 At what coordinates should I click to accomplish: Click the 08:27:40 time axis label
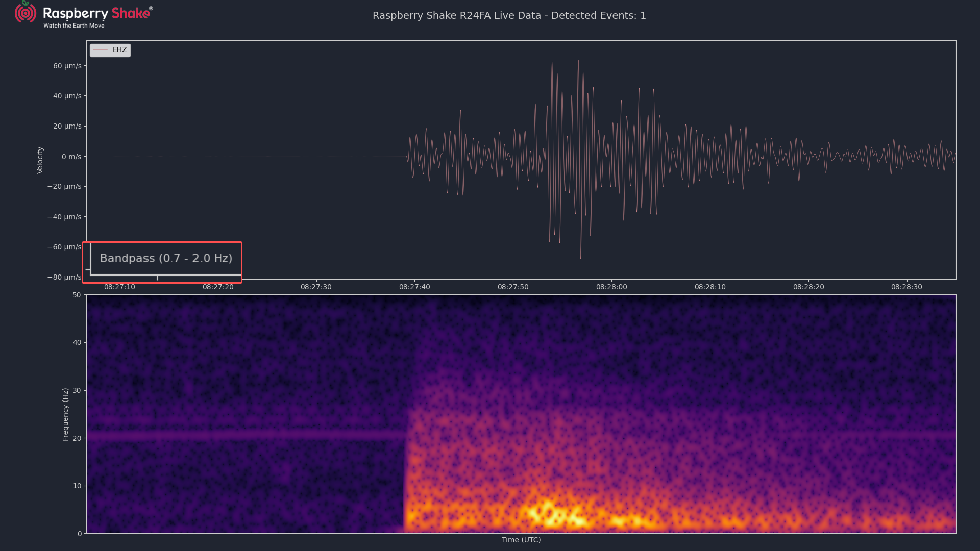[x=414, y=287]
